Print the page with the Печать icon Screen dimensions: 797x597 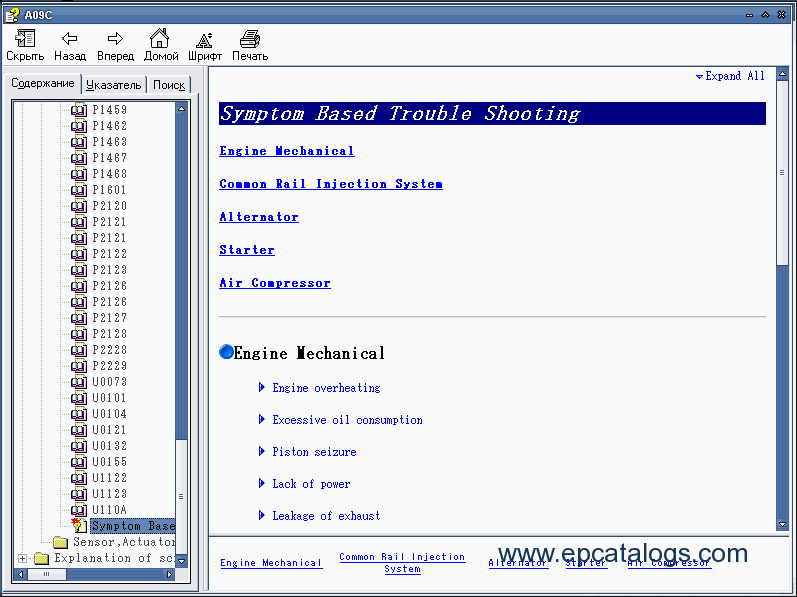250,39
